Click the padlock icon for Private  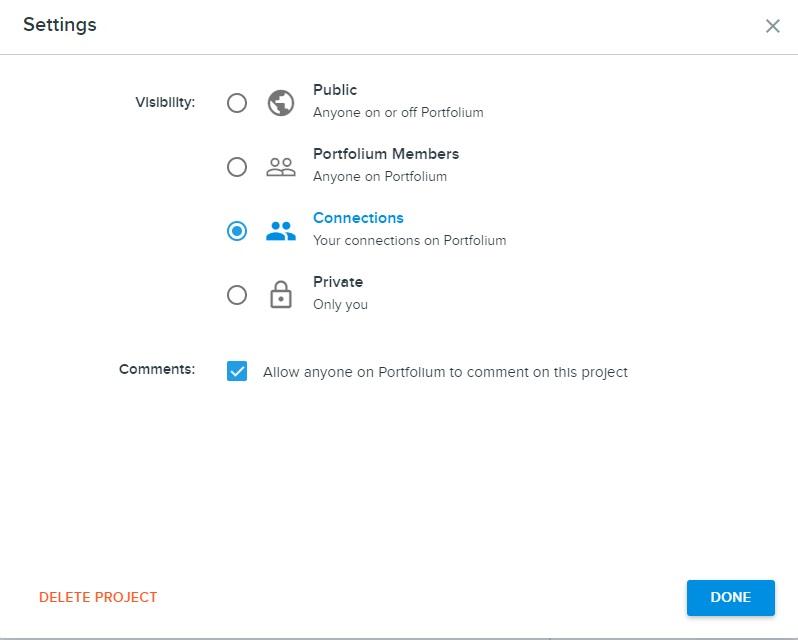pos(281,295)
